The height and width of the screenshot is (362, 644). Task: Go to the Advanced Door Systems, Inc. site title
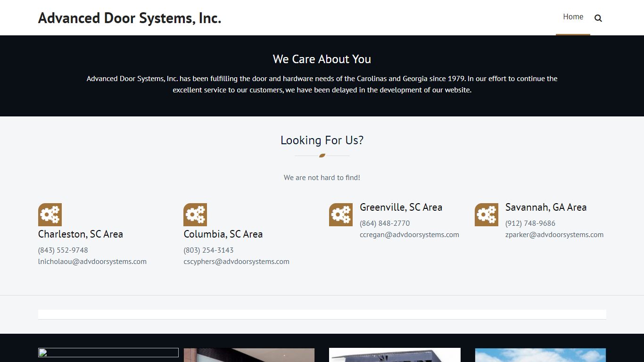[130, 18]
